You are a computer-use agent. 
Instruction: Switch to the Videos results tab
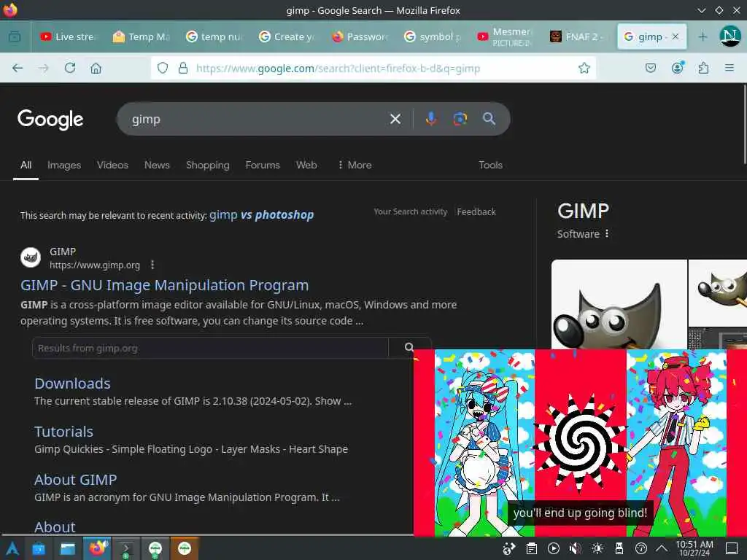coord(112,165)
